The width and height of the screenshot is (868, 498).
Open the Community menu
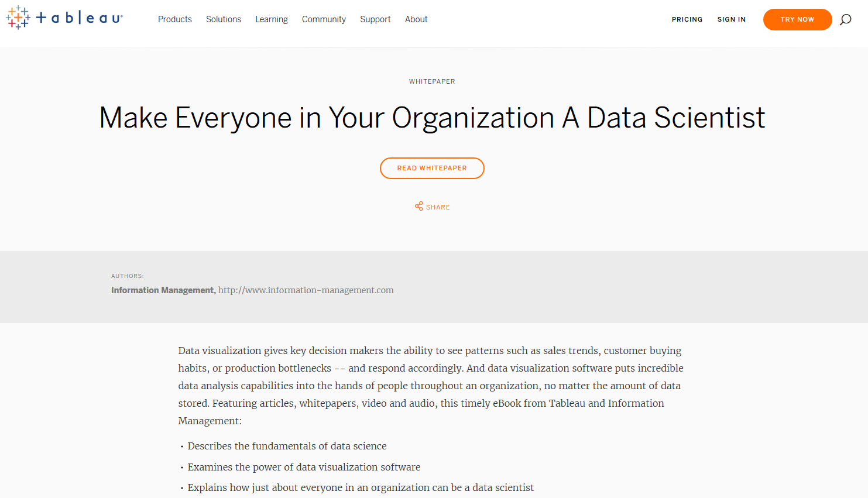pos(324,19)
